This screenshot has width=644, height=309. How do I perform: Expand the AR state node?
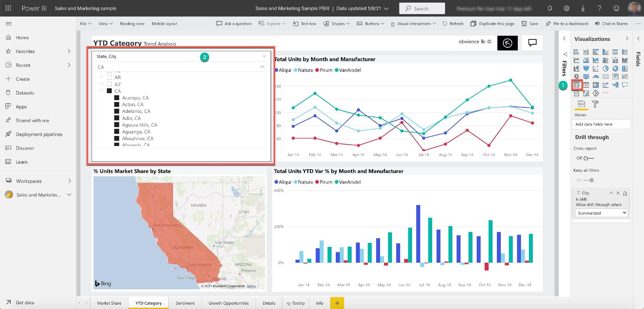tap(101, 77)
